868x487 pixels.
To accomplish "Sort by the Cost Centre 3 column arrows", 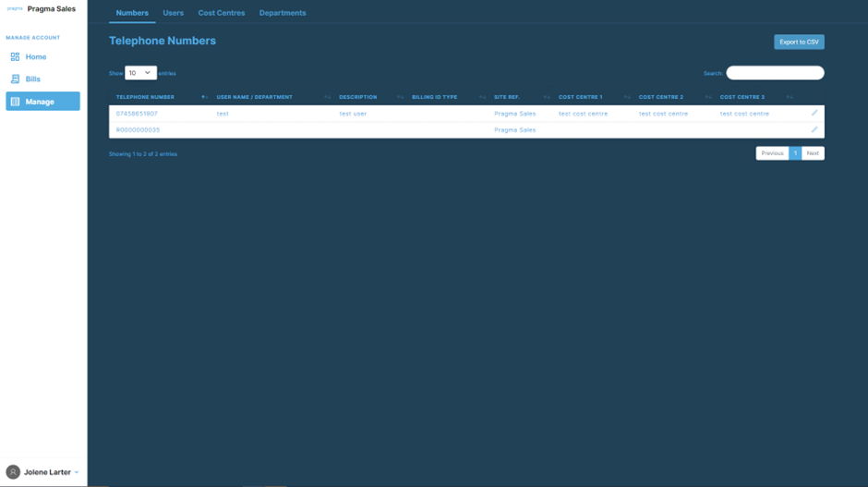I will point(790,97).
